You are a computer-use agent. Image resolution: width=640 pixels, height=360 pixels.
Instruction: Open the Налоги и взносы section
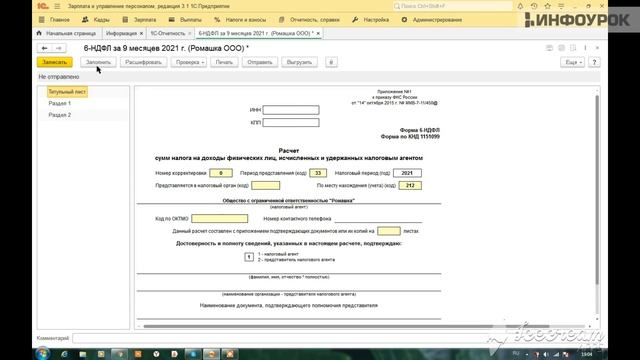click(x=240, y=20)
